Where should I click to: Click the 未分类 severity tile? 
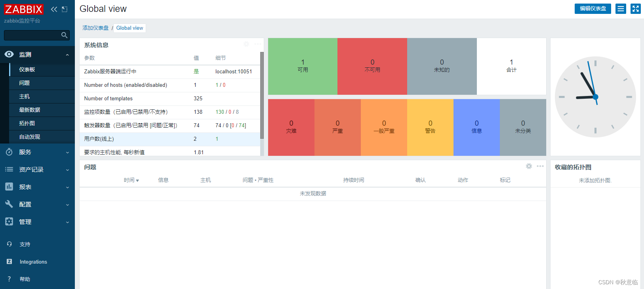pos(523,127)
